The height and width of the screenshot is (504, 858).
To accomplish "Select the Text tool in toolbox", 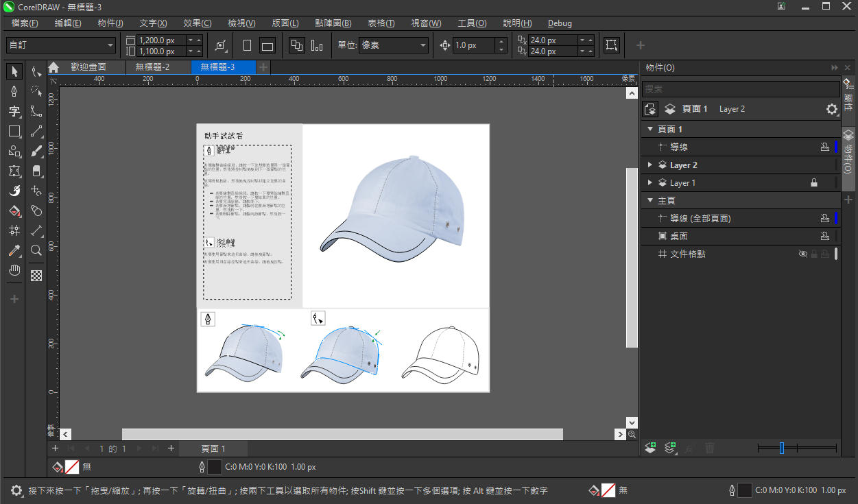I will tap(14, 111).
